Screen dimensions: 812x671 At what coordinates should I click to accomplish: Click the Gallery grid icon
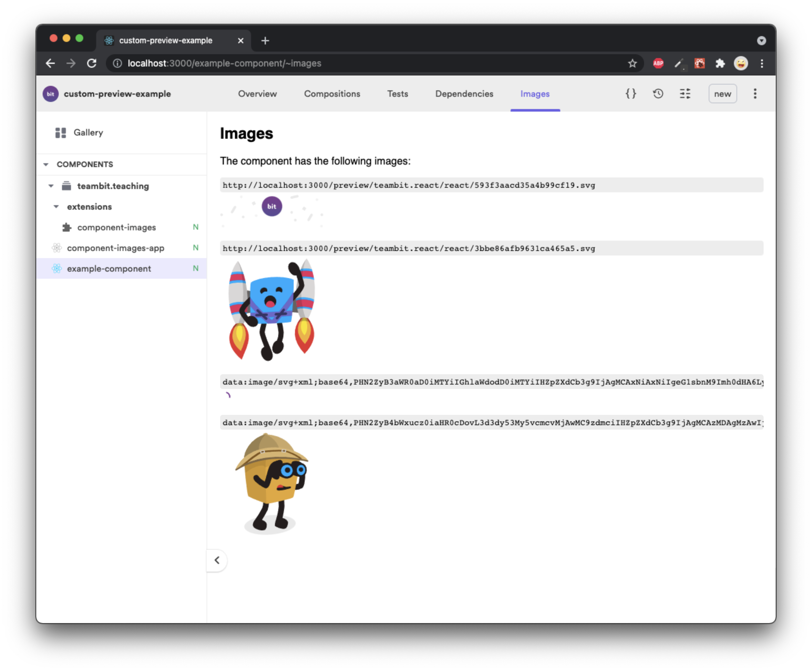61,133
